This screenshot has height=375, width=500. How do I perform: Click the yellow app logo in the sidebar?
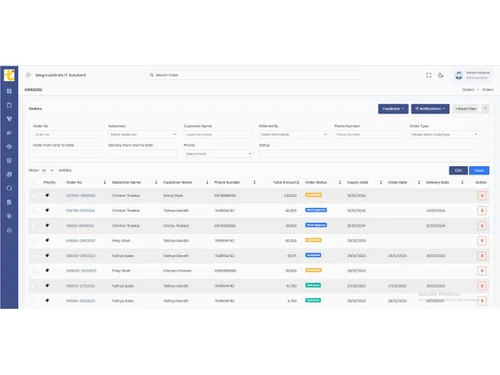click(9, 75)
